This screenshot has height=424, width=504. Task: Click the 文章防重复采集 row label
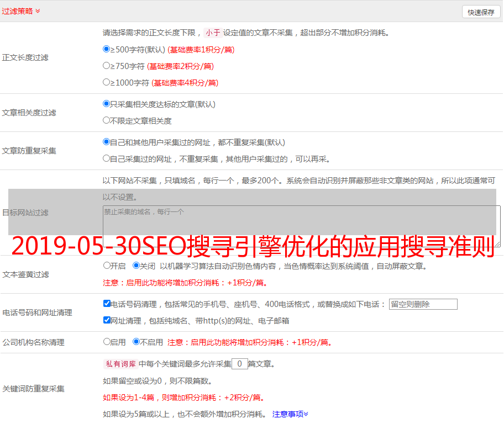(x=29, y=151)
